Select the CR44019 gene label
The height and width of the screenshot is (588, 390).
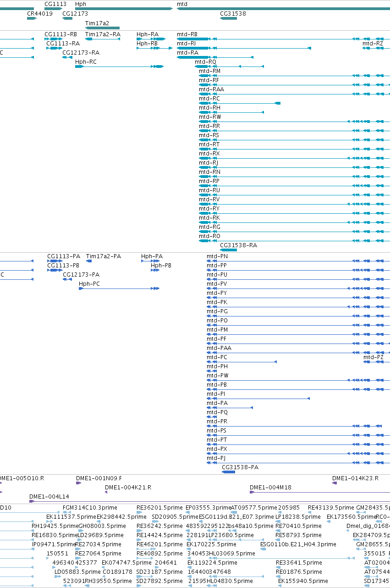pos(40,14)
